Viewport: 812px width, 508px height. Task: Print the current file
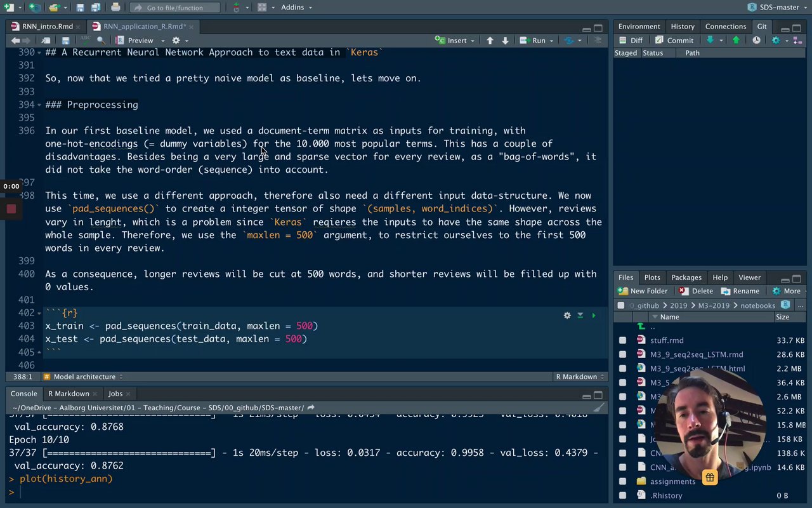point(115,8)
